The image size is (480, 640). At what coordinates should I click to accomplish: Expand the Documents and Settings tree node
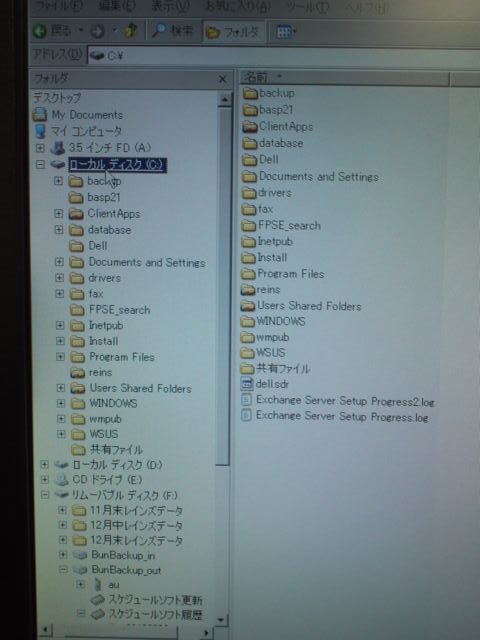coord(60,262)
